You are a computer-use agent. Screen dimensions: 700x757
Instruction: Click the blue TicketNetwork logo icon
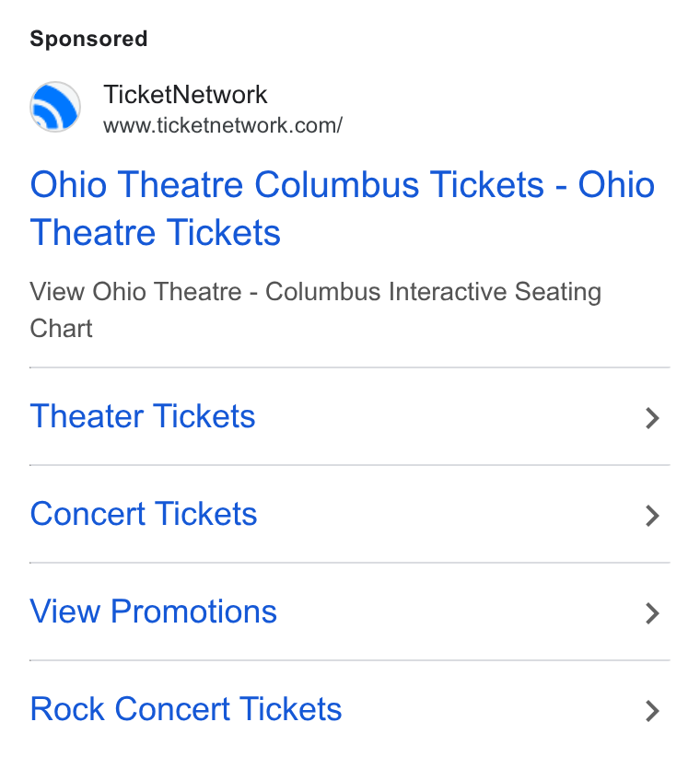[x=55, y=107]
